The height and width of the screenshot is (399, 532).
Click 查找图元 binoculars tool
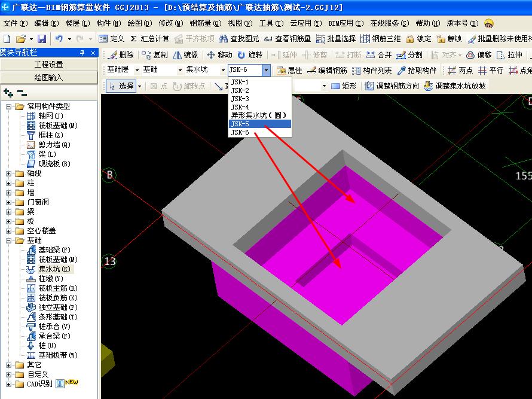pos(239,39)
